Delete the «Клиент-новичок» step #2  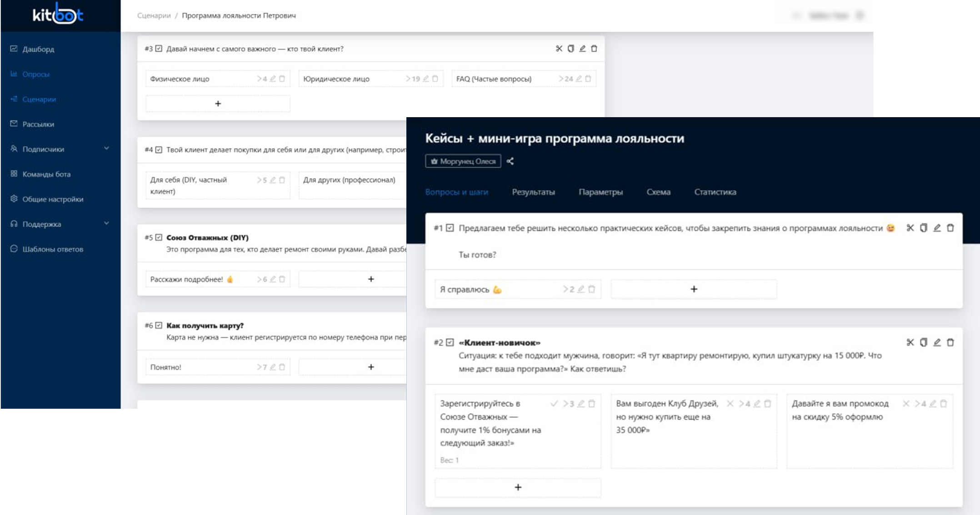point(950,342)
